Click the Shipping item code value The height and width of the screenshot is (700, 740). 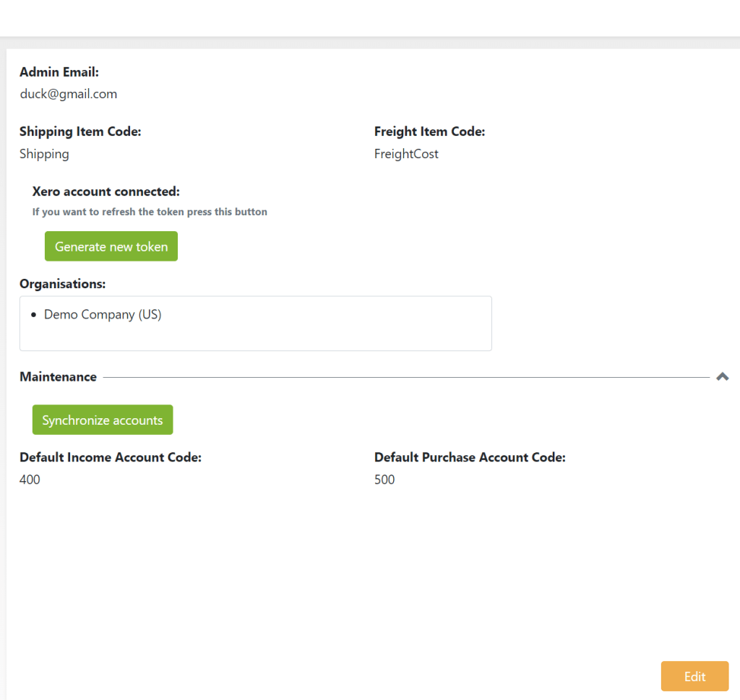pos(45,154)
